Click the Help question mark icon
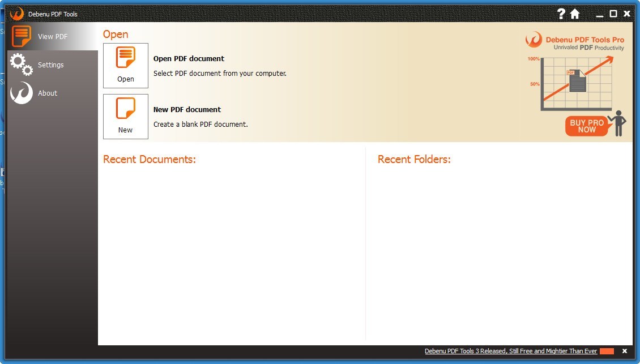This screenshot has height=364, width=640. coord(561,14)
